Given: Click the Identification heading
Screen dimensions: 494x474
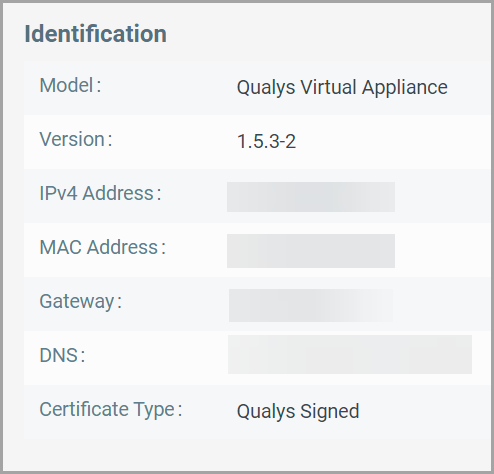Looking at the screenshot, I should coord(96,34).
